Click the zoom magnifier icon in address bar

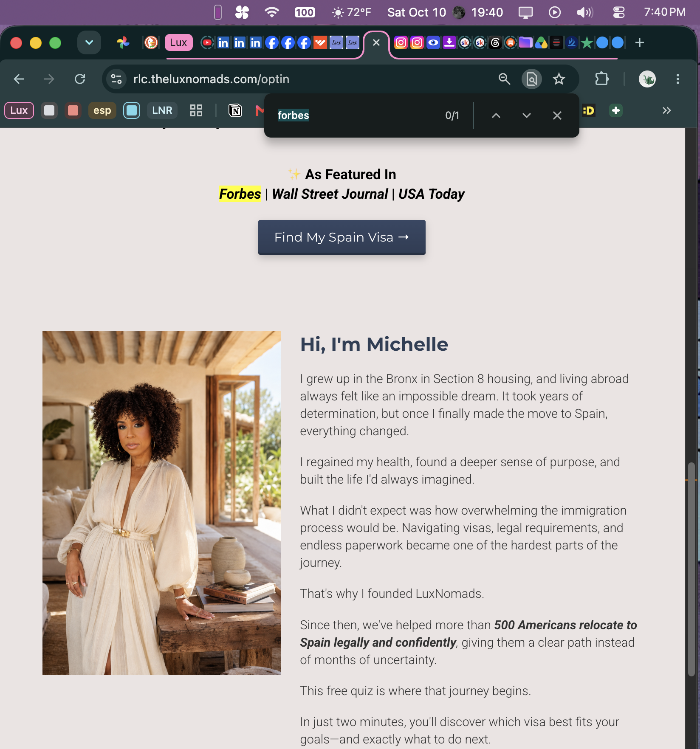(504, 79)
